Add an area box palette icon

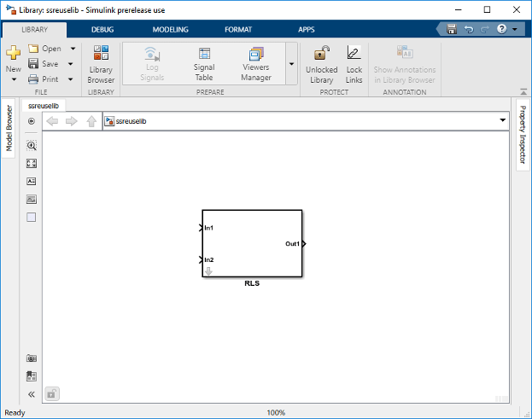[x=32, y=218]
